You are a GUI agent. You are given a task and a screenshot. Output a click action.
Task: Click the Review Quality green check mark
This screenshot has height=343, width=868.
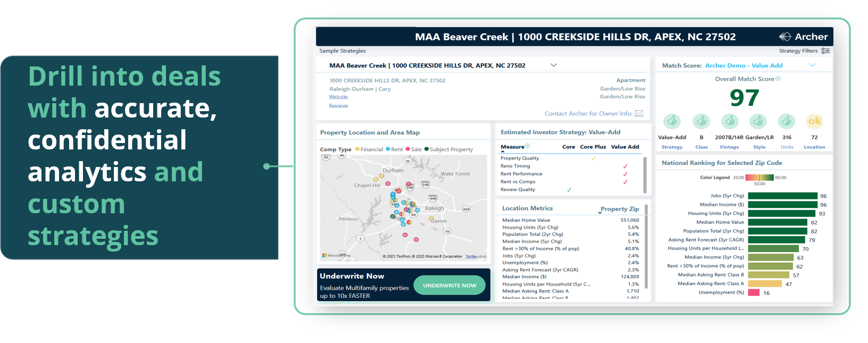pyautogui.click(x=569, y=189)
